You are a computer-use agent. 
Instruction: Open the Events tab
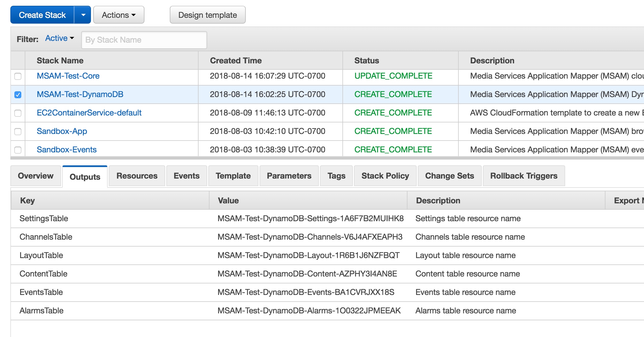pyautogui.click(x=186, y=176)
